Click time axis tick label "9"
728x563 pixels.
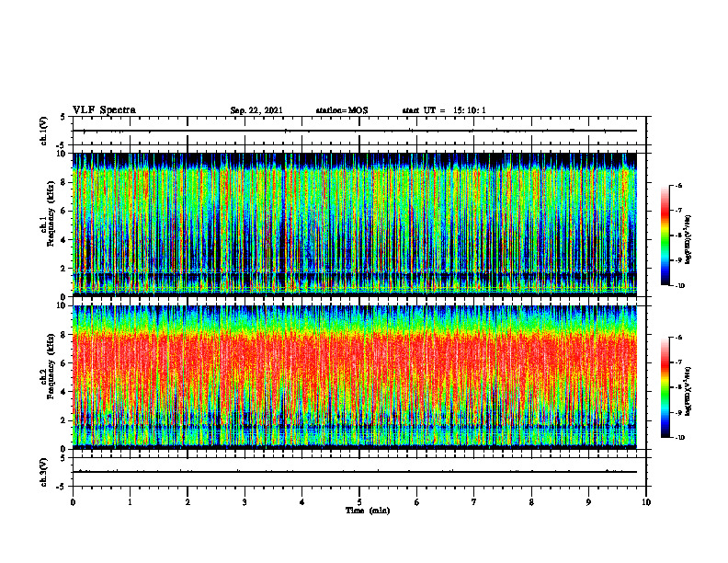point(588,502)
